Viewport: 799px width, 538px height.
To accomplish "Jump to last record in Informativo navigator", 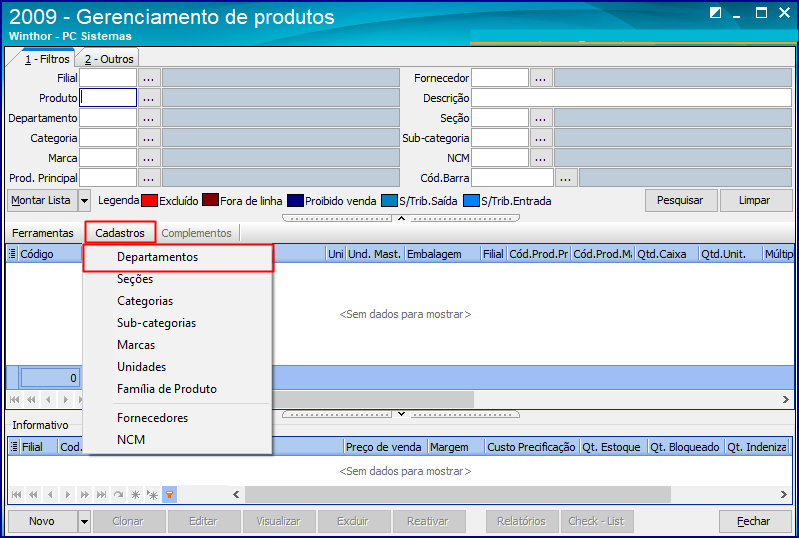I will click(101, 494).
